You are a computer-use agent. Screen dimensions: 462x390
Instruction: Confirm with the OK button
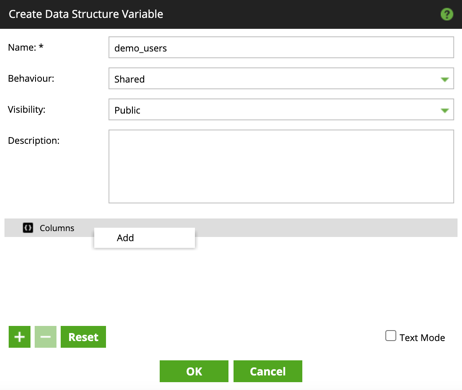click(194, 371)
